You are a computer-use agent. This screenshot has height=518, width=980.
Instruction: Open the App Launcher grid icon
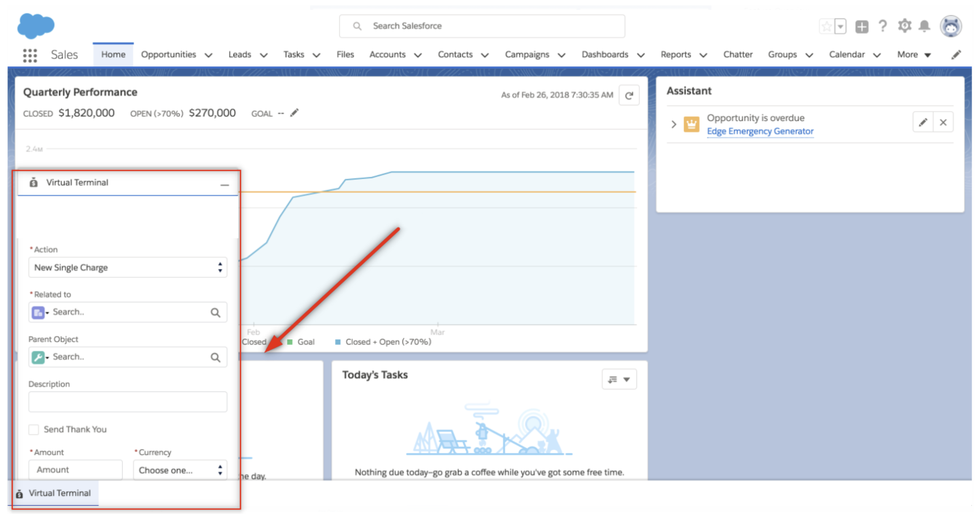click(x=30, y=55)
